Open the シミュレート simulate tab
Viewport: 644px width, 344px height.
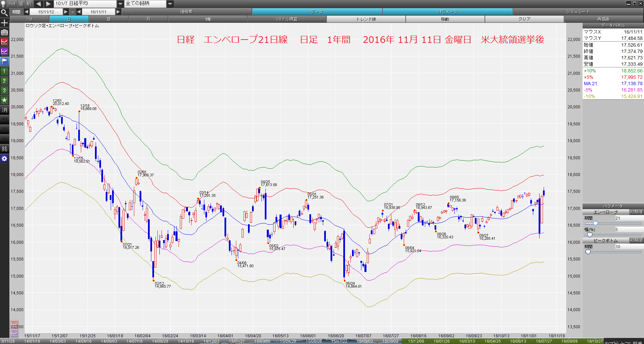click(x=578, y=12)
